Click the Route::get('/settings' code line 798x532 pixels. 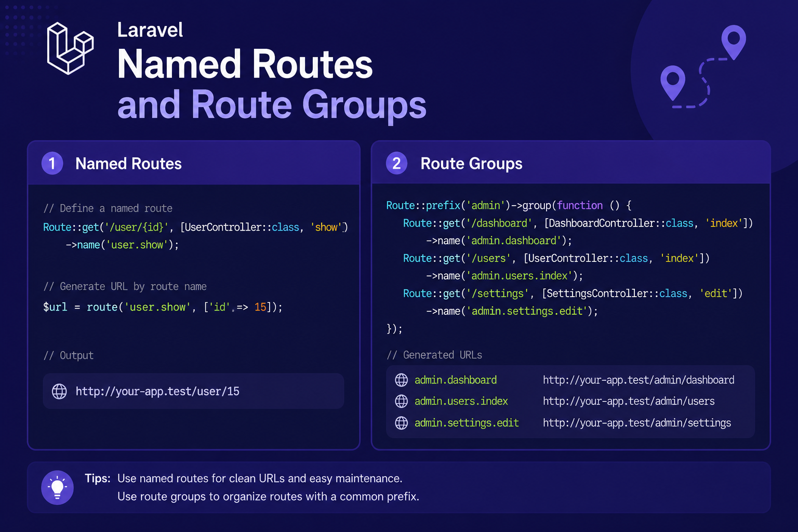tap(573, 294)
